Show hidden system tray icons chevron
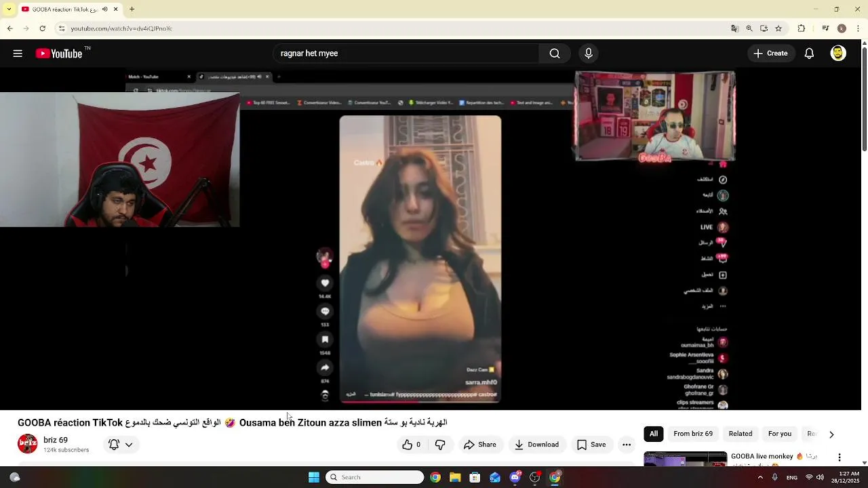Image resolution: width=868 pixels, height=488 pixels. click(x=760, y=477)
